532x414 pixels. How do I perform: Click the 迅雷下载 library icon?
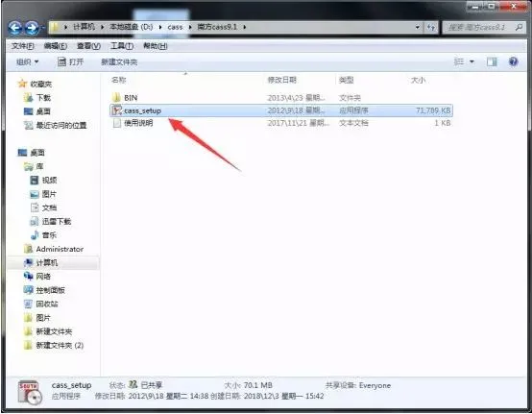(x=35, y=222)
